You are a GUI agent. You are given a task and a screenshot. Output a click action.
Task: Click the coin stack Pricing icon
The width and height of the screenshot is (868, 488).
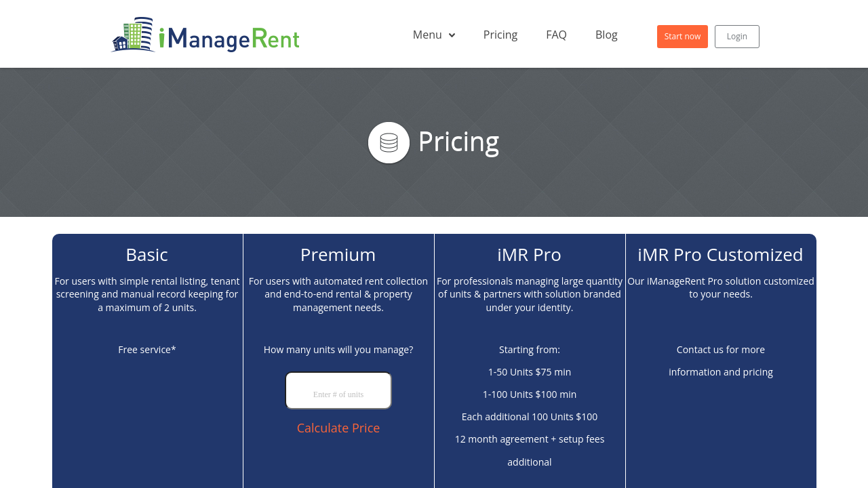389,142
